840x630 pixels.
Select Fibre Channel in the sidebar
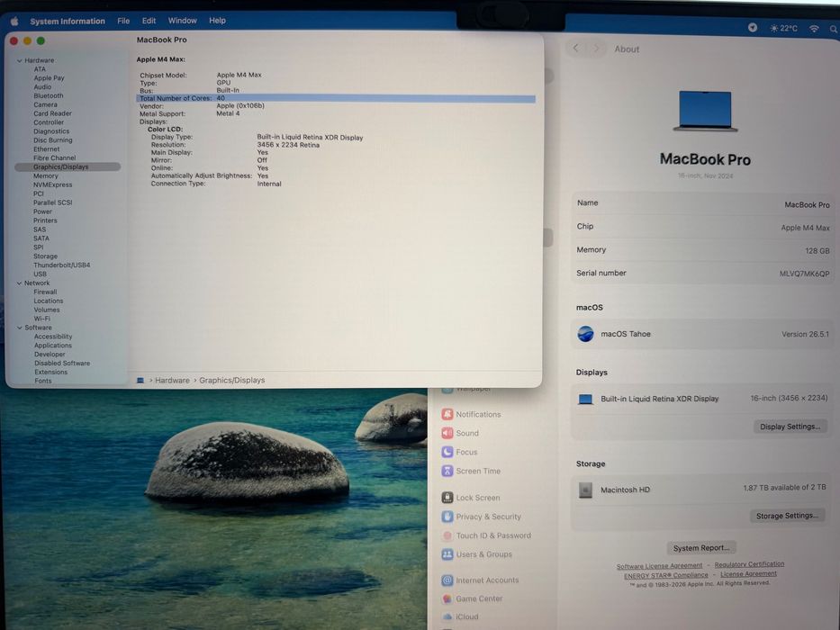55,158
